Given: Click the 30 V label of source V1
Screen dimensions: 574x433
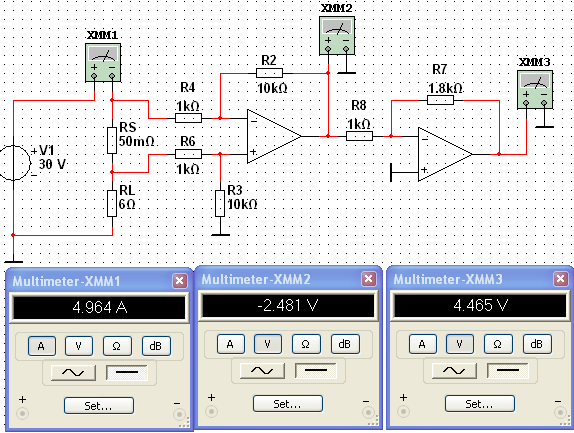Looking at the screenshot, I should 52,164.
